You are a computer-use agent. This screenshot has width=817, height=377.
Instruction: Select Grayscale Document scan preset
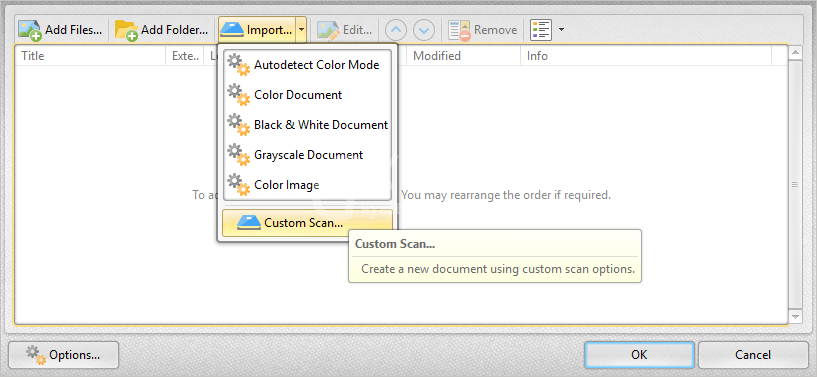click(307, 155)
